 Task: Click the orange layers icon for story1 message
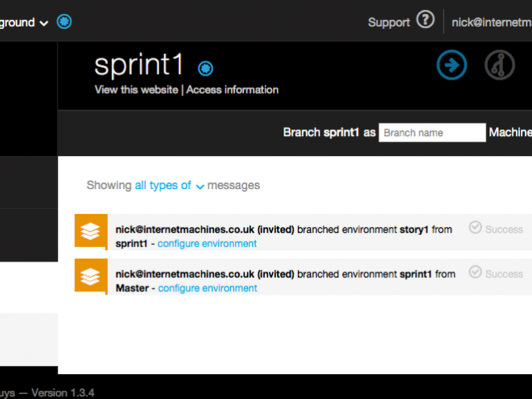91,232
